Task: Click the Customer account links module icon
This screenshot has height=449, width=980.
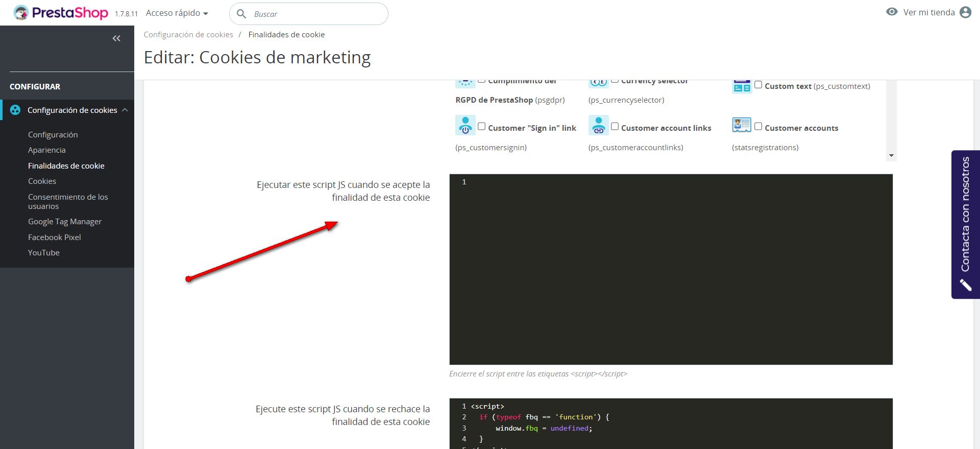Action: (598, 125)
